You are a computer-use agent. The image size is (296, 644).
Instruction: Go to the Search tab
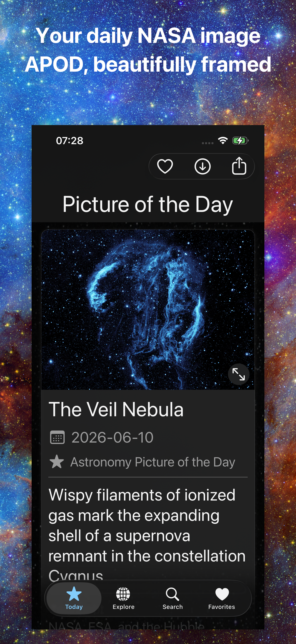point(172,598)
